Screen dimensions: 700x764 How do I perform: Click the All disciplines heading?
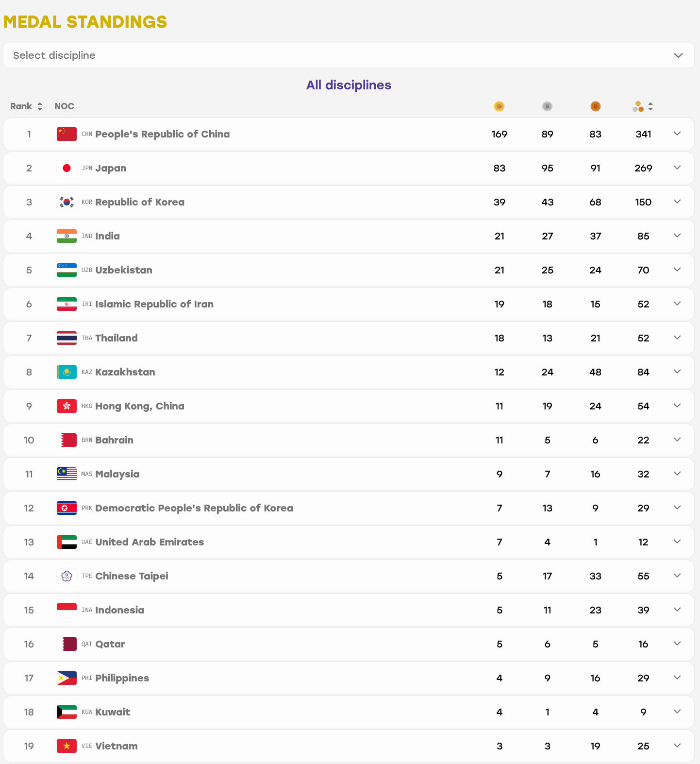(349, 85)
